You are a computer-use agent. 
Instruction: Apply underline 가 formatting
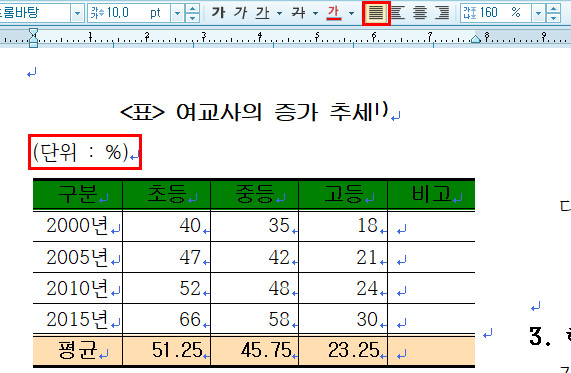tap(262, 13)
